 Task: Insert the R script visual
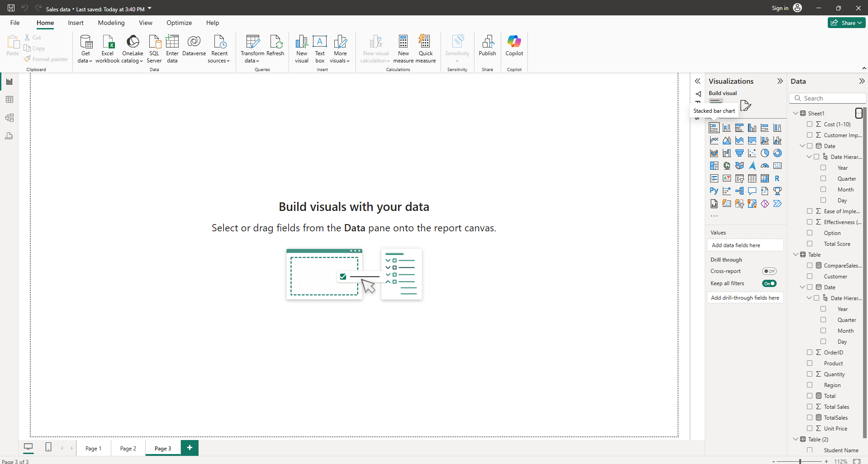pyautogui.click(x=777, y=178)
